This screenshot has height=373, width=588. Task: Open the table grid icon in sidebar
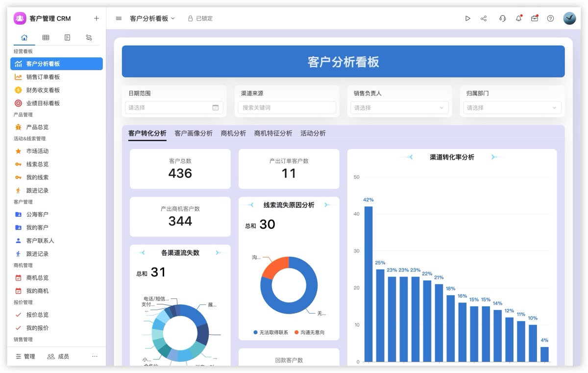click(46, 37)
